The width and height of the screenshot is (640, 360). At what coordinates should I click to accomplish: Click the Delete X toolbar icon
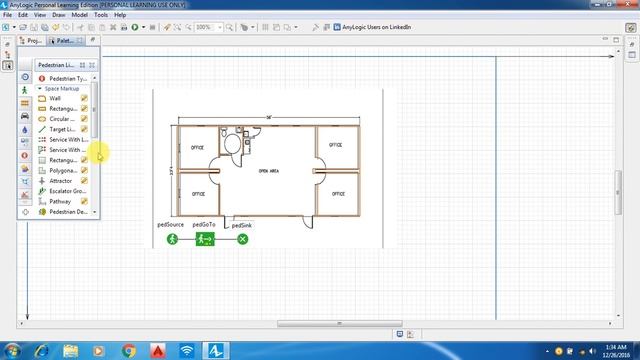click(113, 27)
